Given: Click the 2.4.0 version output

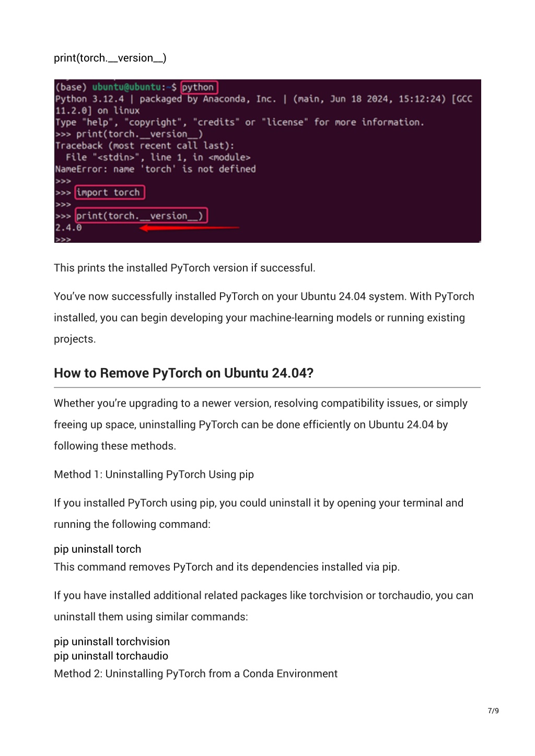Looking at the screenshot, I should point(68,228).
